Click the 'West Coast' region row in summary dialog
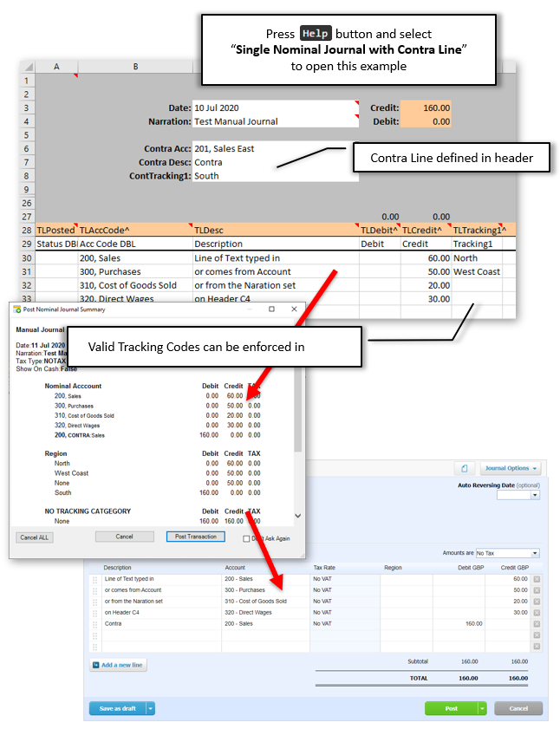Screen dimensions: 560x729 (157, 473)
